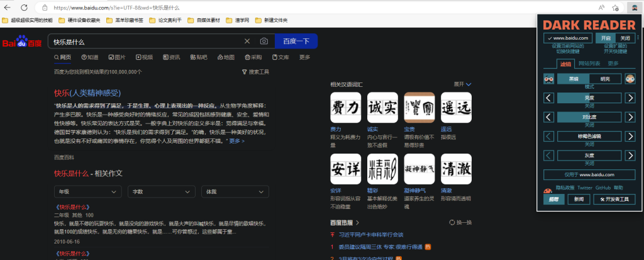Click the 新闻 button in Dark Reader
644x260 pixels.
tap(579, 199)
